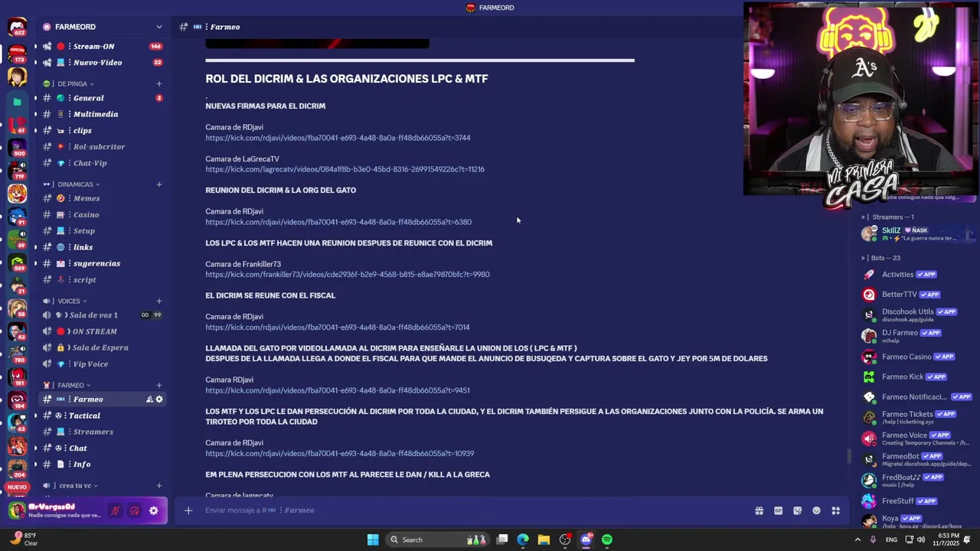This screenshot has width=980, height=551.
Task: Collapse the VOICES category
Action: coord(72,302)
